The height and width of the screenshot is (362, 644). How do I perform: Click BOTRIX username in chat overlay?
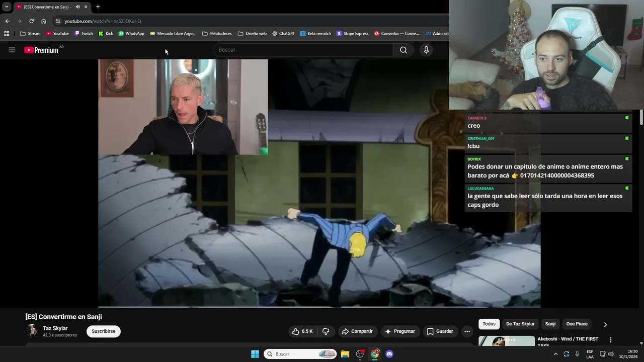[x=474, y=159]
